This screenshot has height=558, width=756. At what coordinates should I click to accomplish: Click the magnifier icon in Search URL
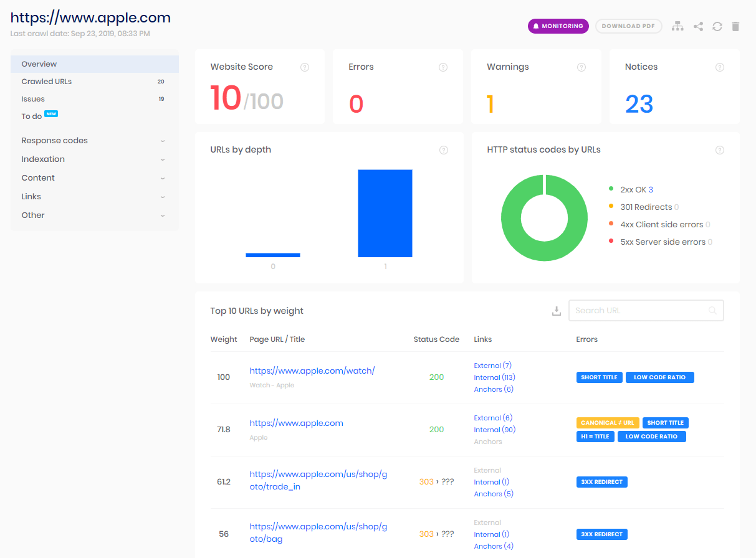coord(712,311)
